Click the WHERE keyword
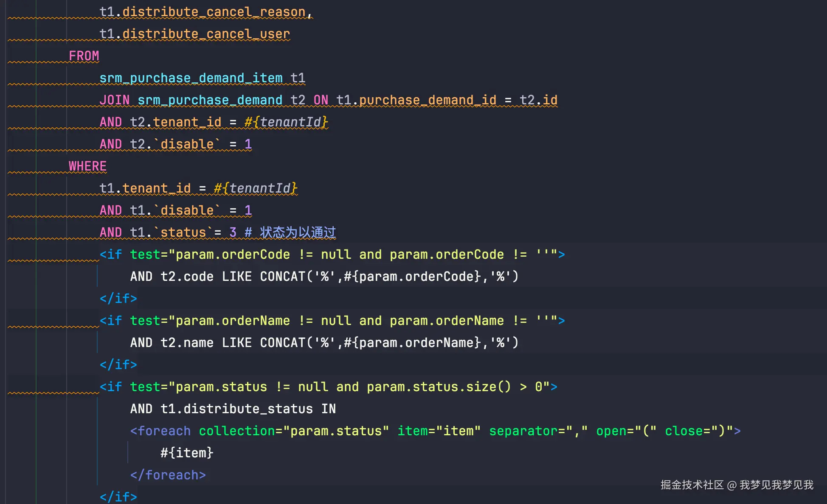This screenshot has width=827, height=504. pos(87,166)
